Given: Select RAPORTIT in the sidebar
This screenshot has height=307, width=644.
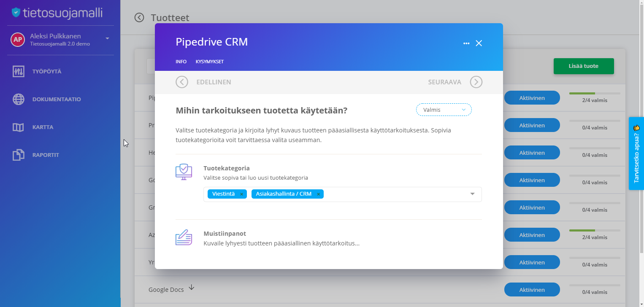Looking at the screenshot, I should tap(46, 155).
